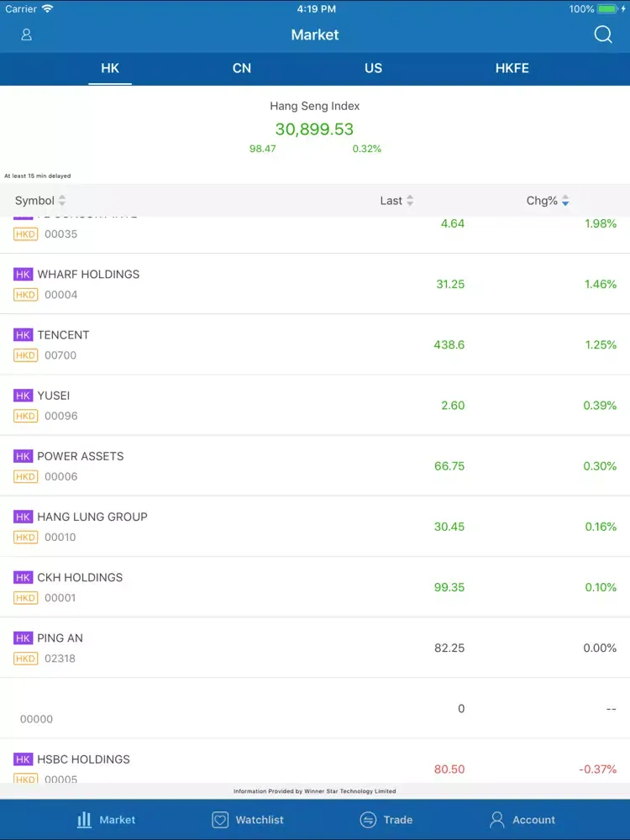Open the Trade swap icon
The width and height of the screenshot is (630, 840).
(368, 820)
